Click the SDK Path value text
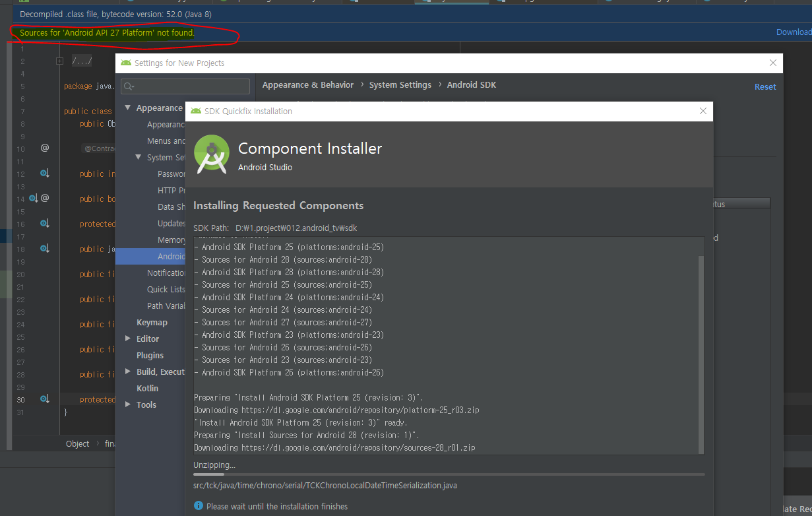This screenshot has height=516, width=812. (296, 228)
